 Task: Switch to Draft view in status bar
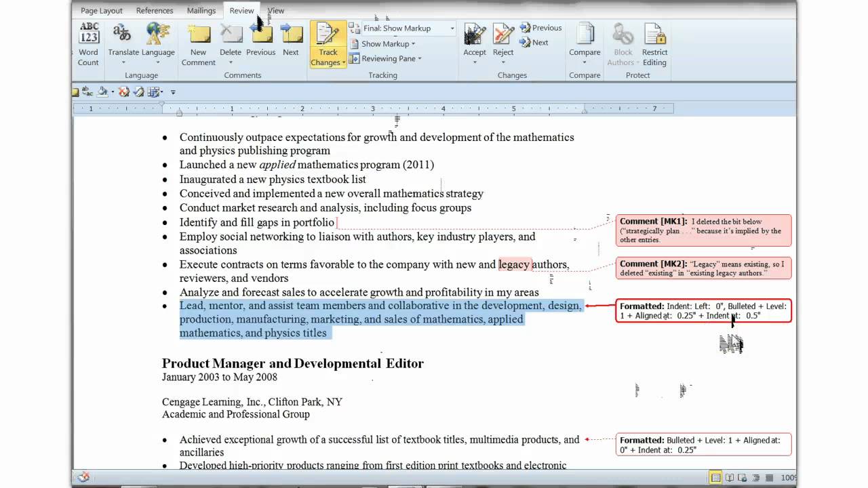tap(769, 478)
